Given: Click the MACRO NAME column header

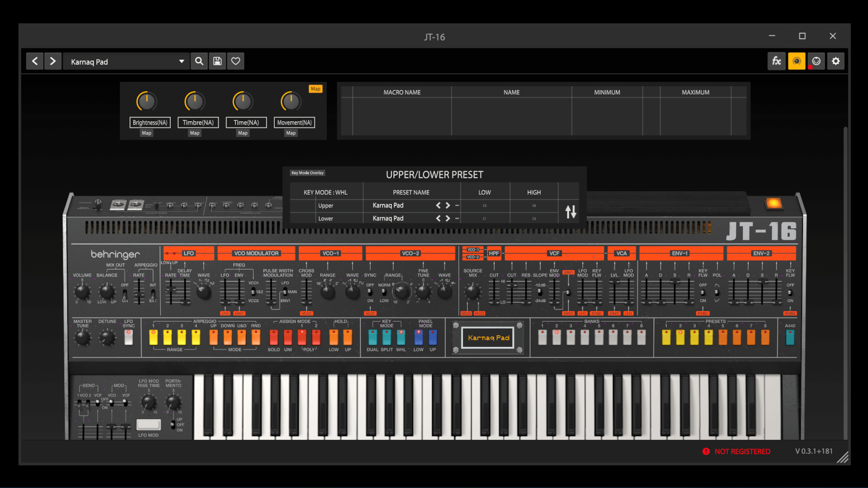Looking at the screenshot, I should tap(402, 92).
